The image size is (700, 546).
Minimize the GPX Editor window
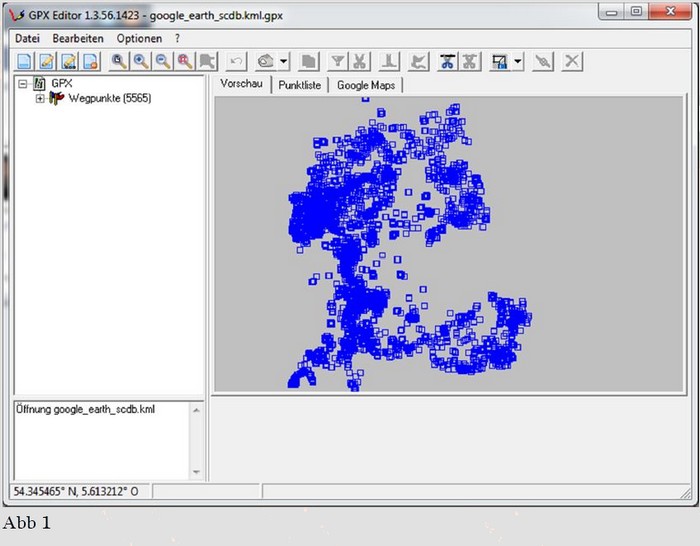coord(612,12)
